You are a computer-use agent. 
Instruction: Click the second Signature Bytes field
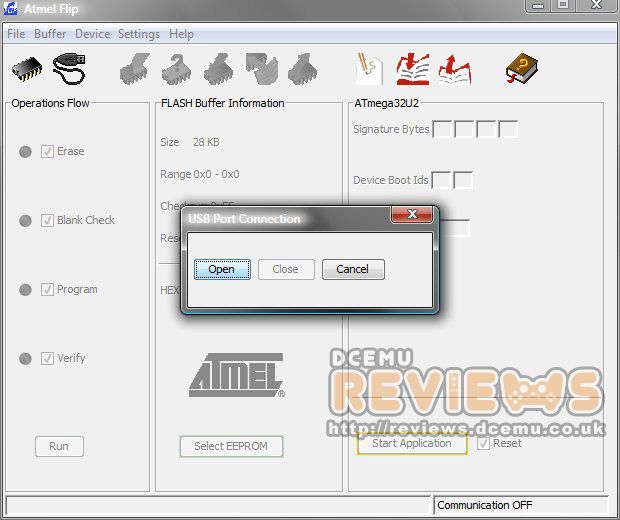point(464,129)
